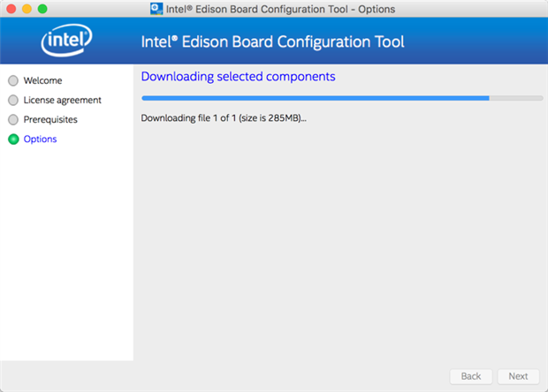Minimize the window with yellow button
The height and width of the screenshot is (392, 548).
click(27, 9)
